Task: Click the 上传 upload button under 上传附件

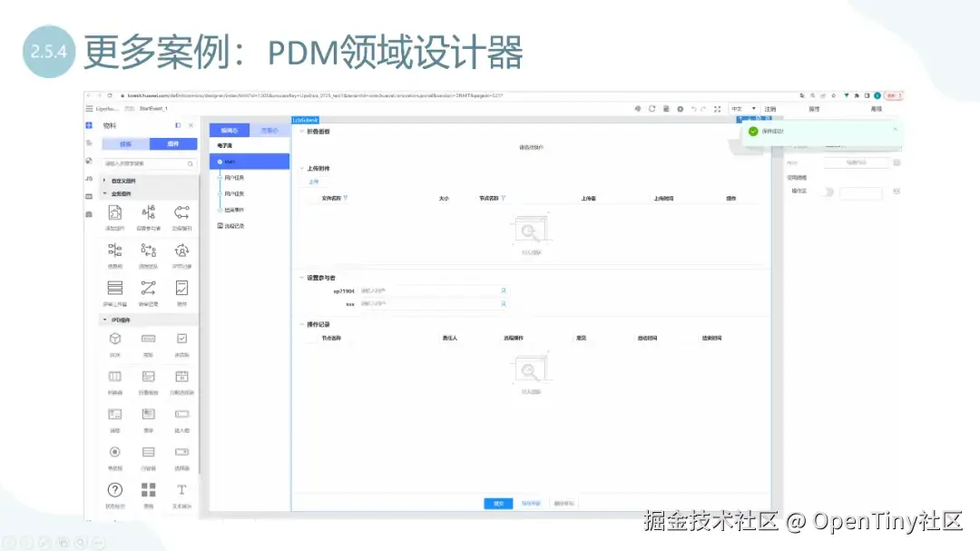Action: 315,182
